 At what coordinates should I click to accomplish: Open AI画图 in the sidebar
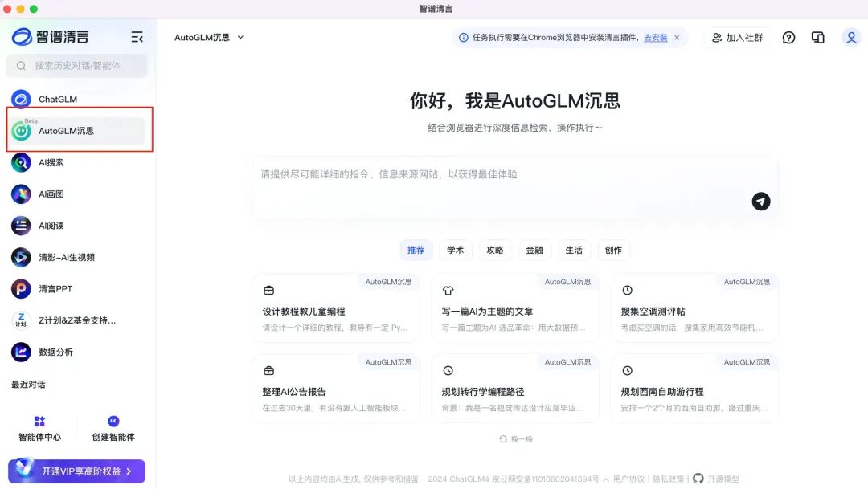click(x=77, y=194)
